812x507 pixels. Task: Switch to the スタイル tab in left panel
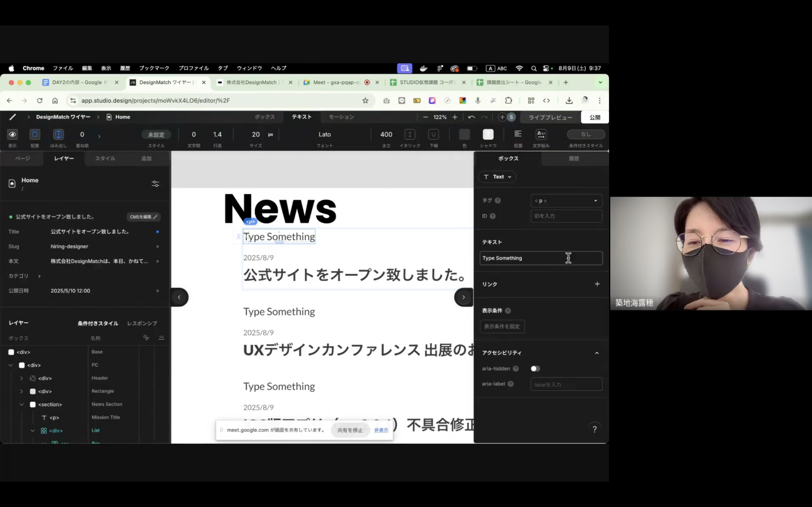pyautogui.click(x=105, y=158)
